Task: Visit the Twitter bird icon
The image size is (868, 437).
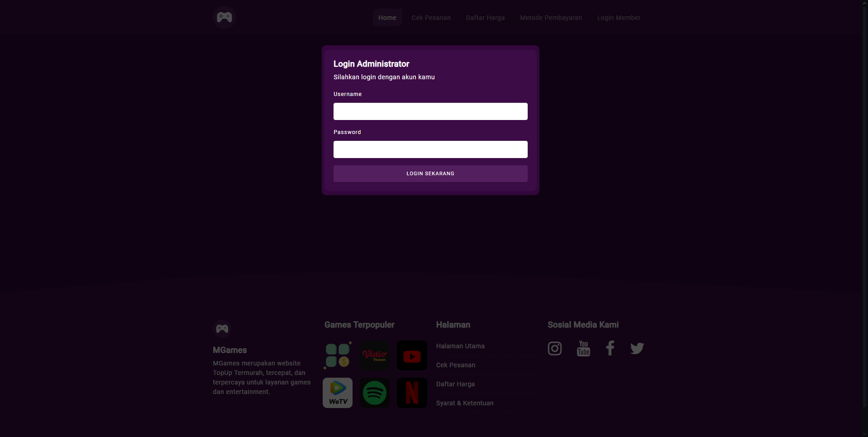Action: tap(637, 348)
